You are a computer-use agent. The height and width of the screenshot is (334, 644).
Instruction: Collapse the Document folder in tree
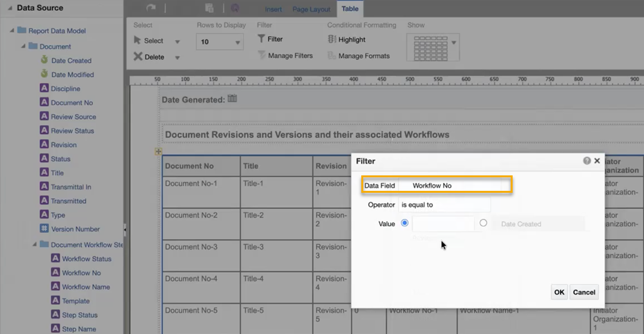coord(23,46)
